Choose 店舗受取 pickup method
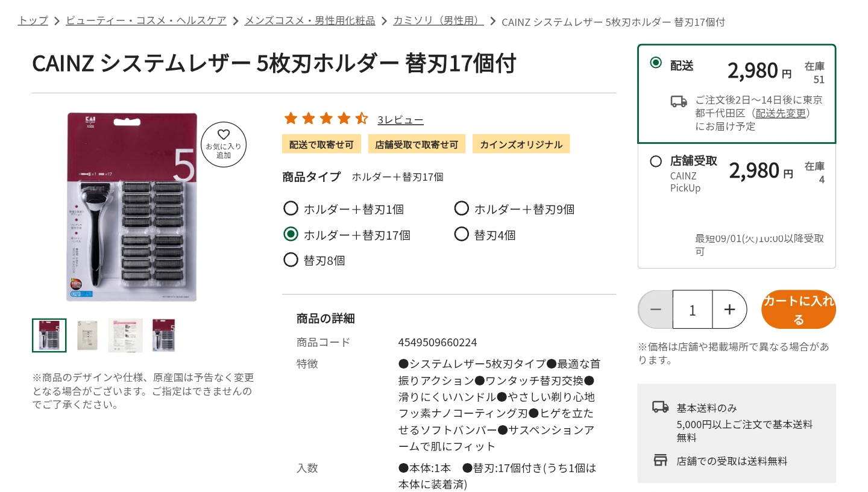 (x=656, y=161)
